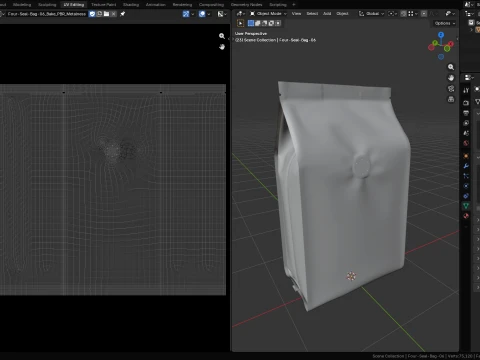Screen dimensions: 480x360
Task: Toggle UV editor overlays button
Action: click(x=202, y=14)
